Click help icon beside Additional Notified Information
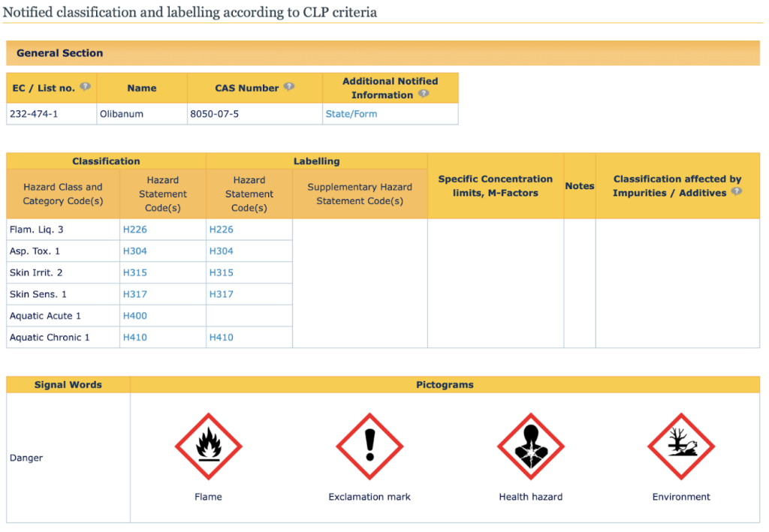 click(423, 94)
